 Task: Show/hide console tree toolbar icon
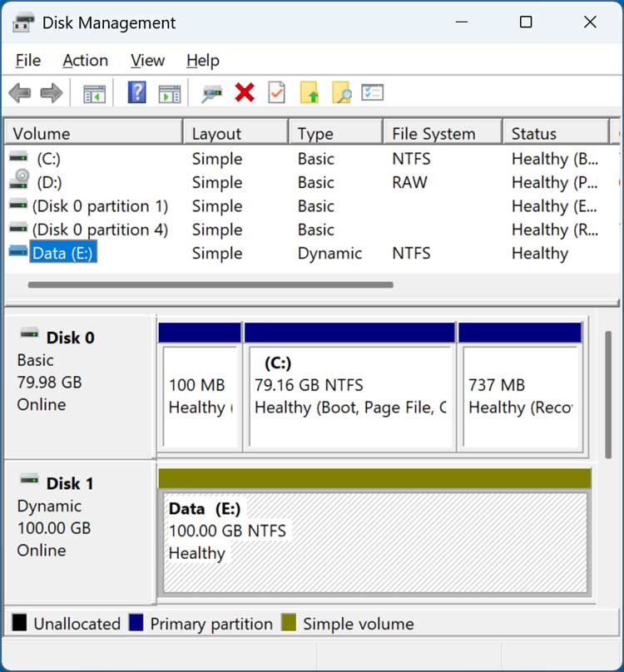[94, 93]
